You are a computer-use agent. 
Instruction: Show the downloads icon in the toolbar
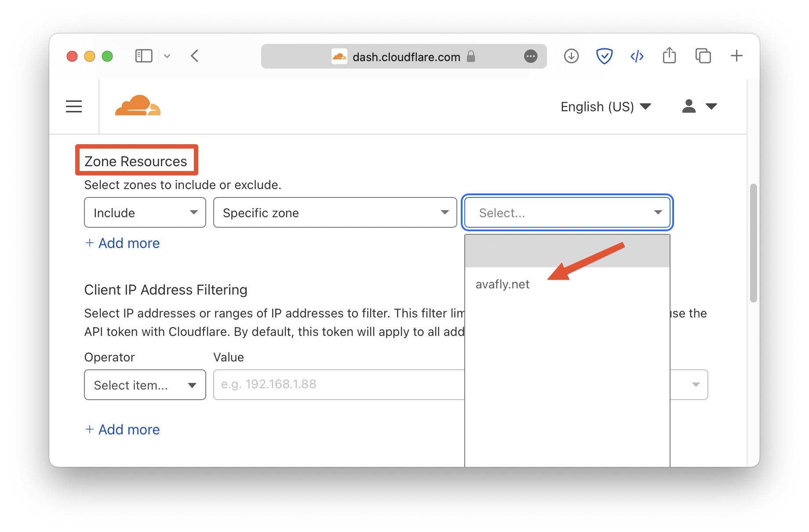[571, 56]
